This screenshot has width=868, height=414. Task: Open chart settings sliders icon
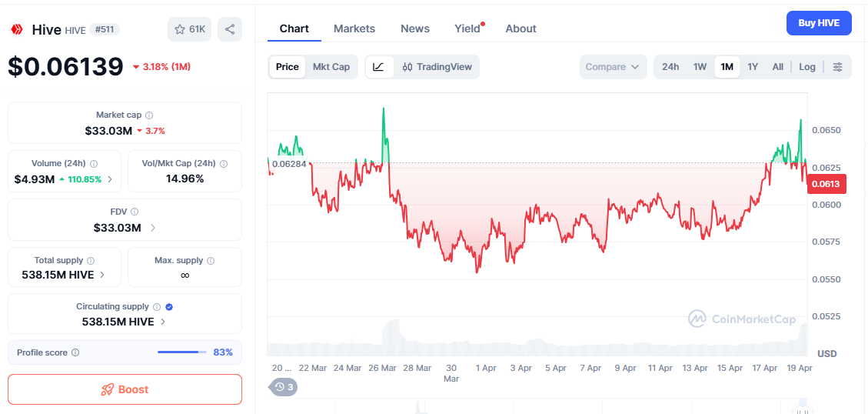point(837,67)
